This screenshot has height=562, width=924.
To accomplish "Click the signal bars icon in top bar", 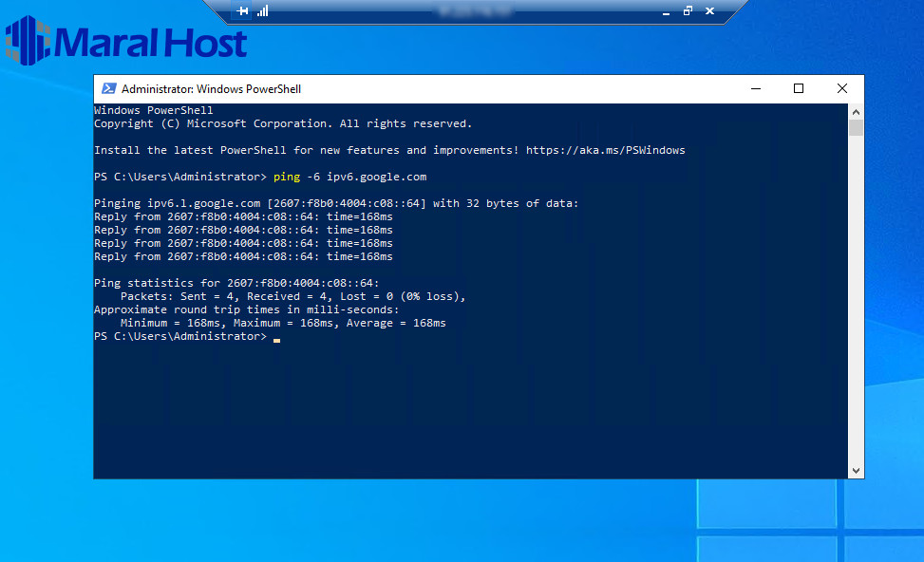I will pos(261,11).
